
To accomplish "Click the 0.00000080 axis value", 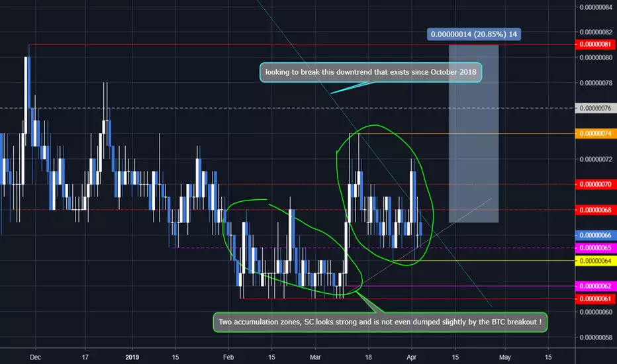I will pos(595,58).
